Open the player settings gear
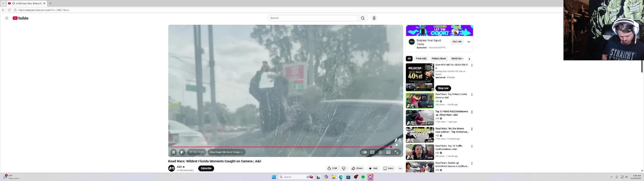The height and width of the screenshot is (181, 644). coord(380,152)
